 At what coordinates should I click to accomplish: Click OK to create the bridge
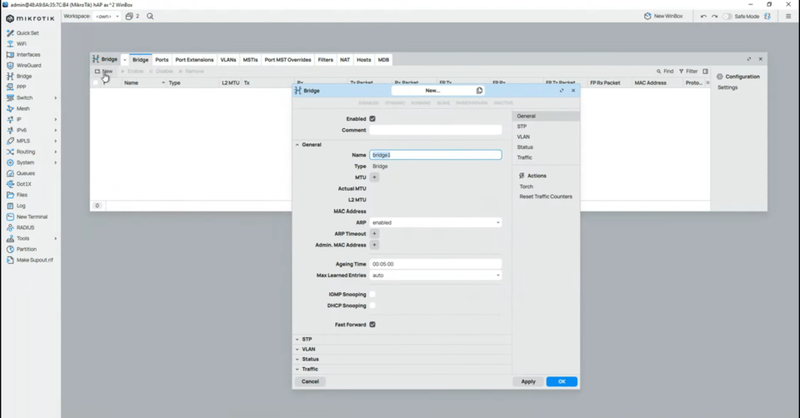pos(562,381)
